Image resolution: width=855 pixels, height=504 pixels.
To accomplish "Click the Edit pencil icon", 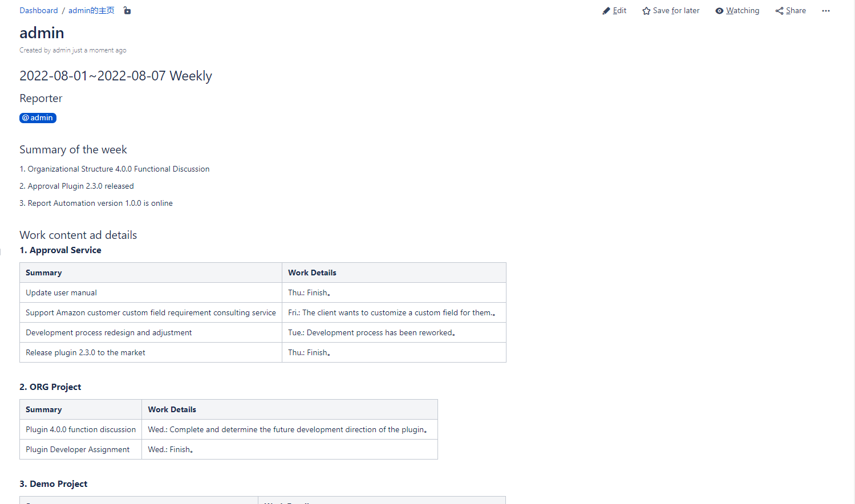I will (606, 11).
